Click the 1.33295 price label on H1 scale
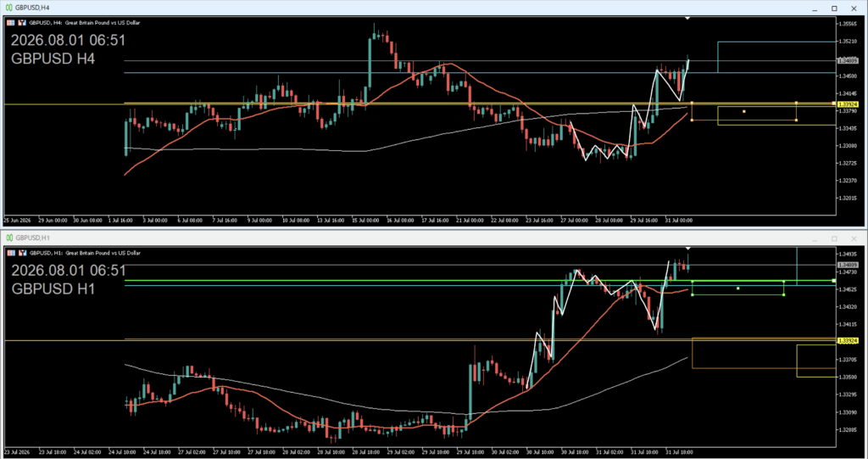Image resolution: width=868 pixels, height=459 pixels. tap(848, 395)
